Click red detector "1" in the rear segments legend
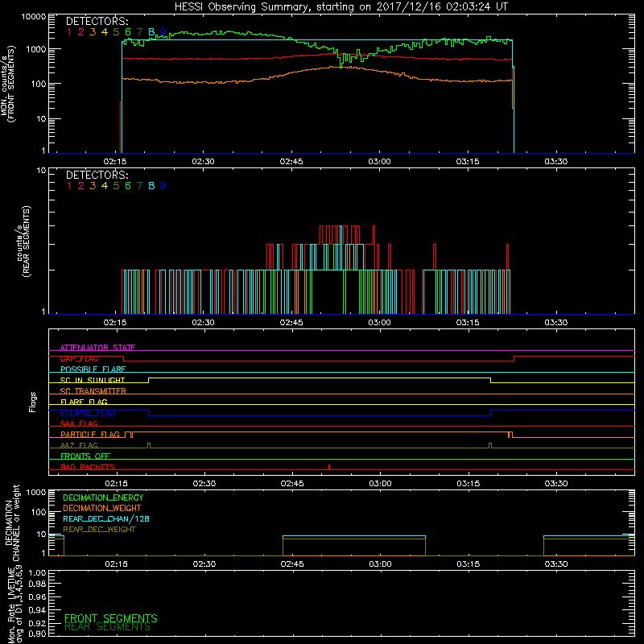 click(69, 186)
